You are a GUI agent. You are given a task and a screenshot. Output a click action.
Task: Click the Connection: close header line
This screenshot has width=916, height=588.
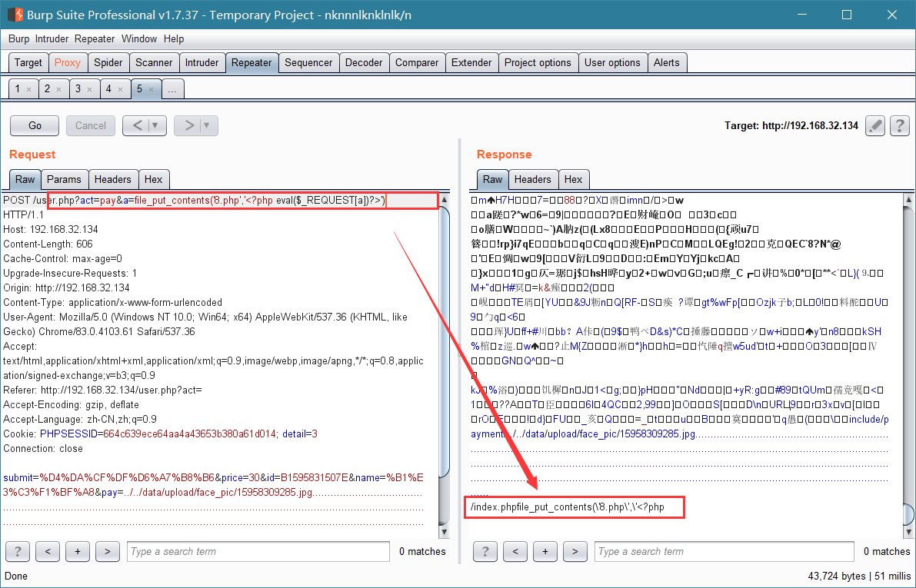[43, 448]
